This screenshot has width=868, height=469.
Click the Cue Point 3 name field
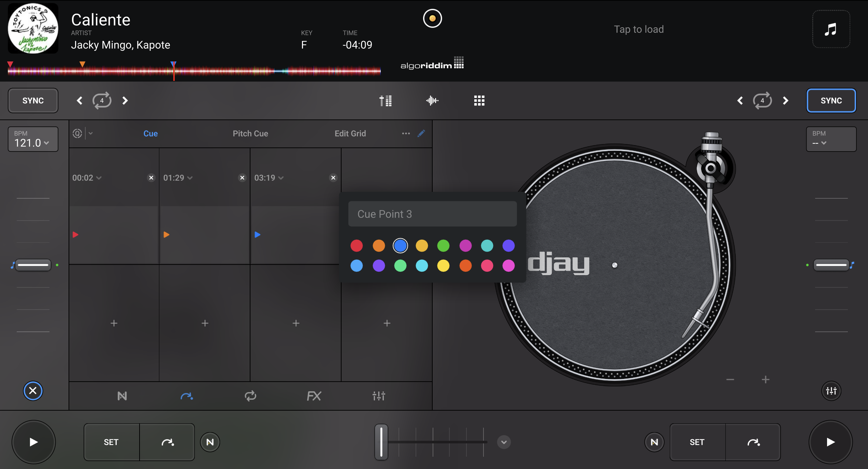coord(432,214)
